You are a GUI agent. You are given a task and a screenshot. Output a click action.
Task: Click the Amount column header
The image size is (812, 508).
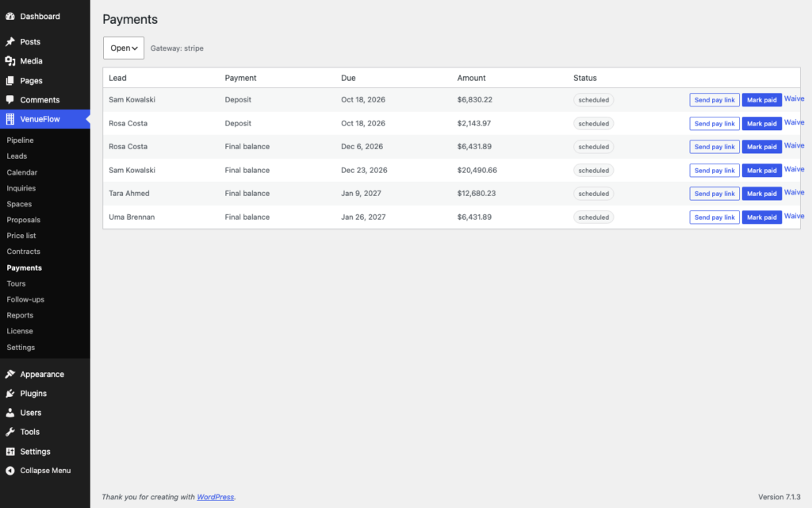coord(471,78)
